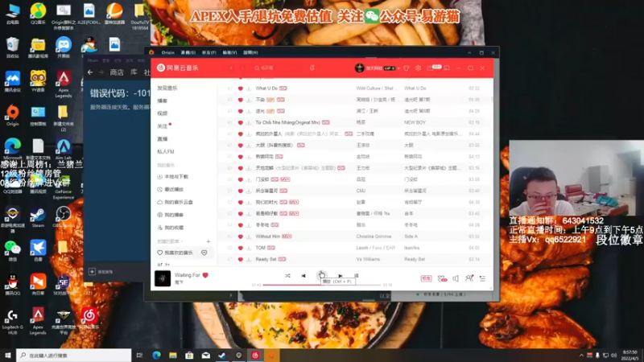Go back in the Steam window

tap(90, 72)
